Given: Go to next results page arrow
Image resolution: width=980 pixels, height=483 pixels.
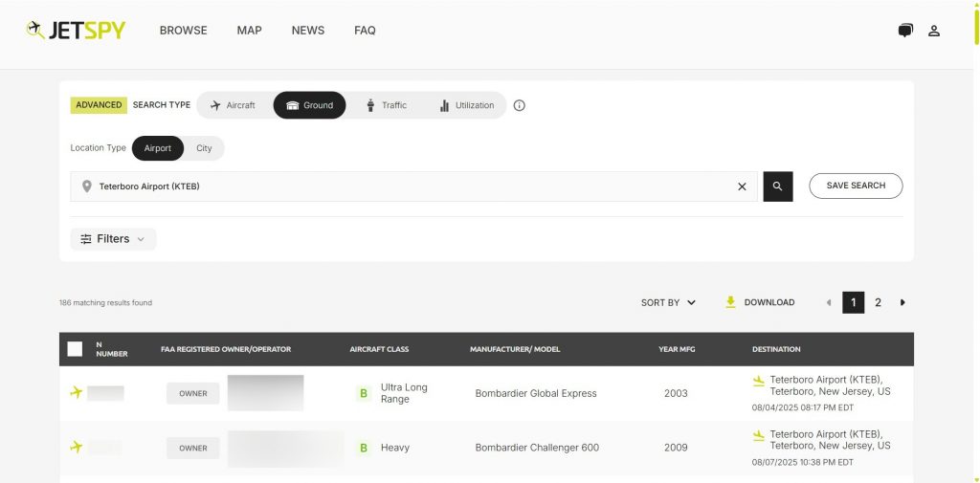Looking at the screenshot, I should click(902, 302).
